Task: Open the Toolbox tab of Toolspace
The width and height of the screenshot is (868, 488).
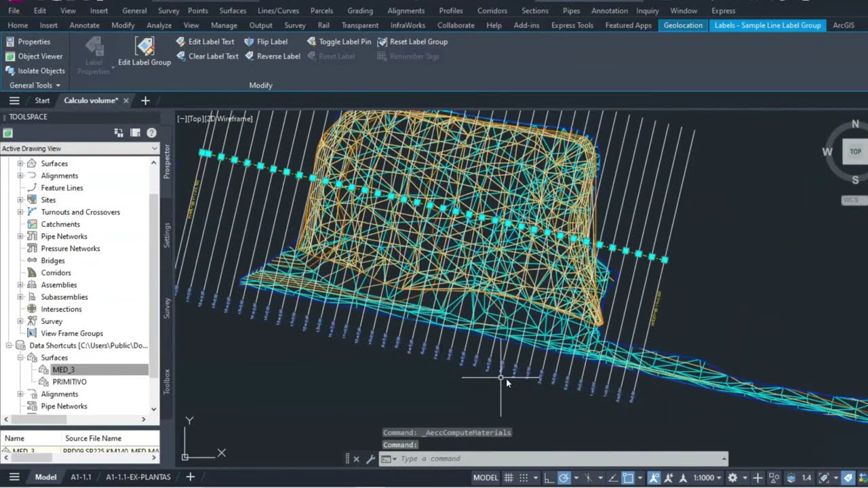Action: (x=167, y=381)
